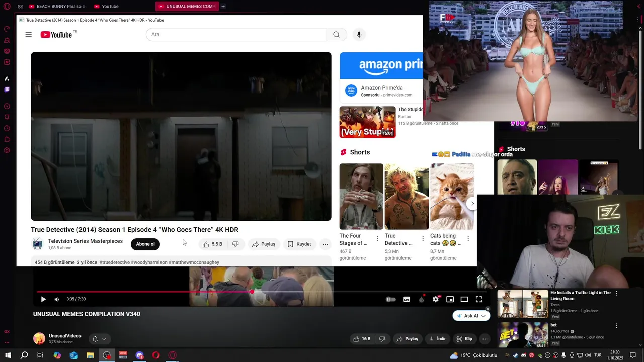
Task: Like the True Detective video
Action: pyautogui.click(x=212, y=244)
